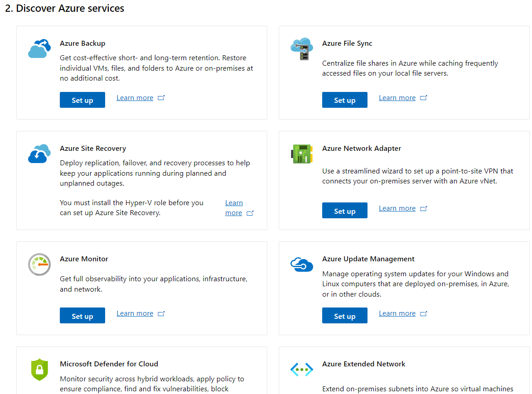The height and width of the screenshot is (394, 532).
Task: Open Learn more link for Azure Site Recovery
Action: pos(234,207)
